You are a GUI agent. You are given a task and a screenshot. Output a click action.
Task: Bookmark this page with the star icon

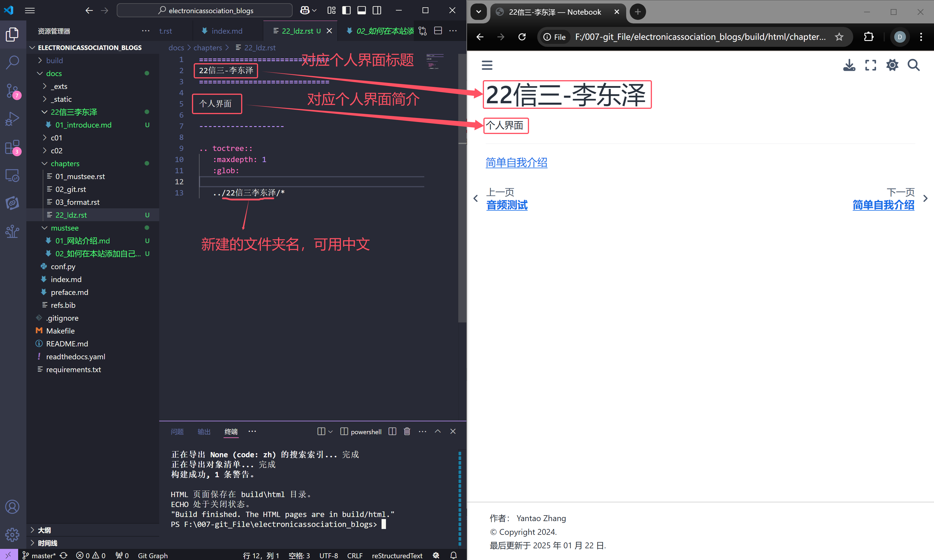[839, 37]
